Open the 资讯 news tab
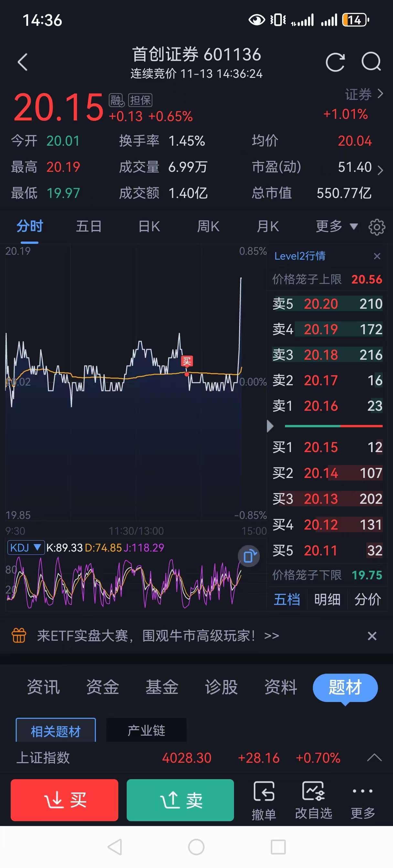Screen dimensions: 393x868 44,687
